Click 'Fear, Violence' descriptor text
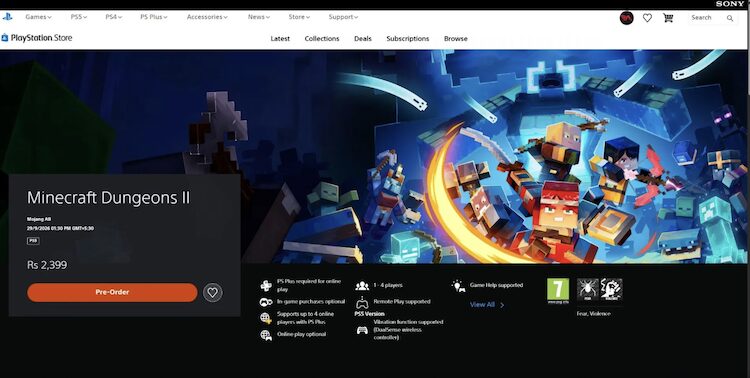This screenshot has width=750, height=378. 593,314
